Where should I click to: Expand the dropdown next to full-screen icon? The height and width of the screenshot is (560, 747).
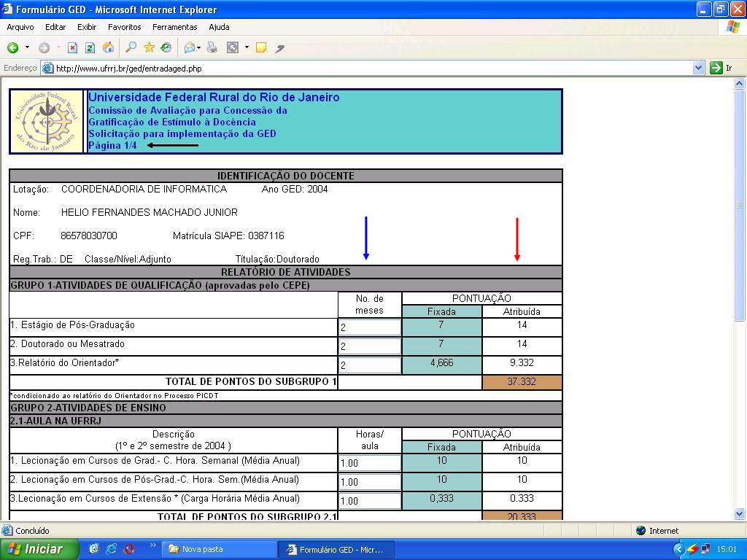247,47
